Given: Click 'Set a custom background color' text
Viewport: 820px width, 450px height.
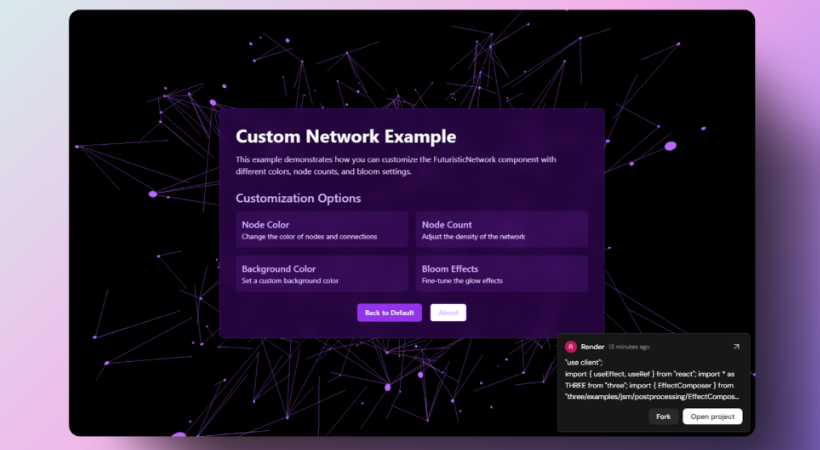Looking at the screenshot, I should pyautogui.click(x=290, y=281).
